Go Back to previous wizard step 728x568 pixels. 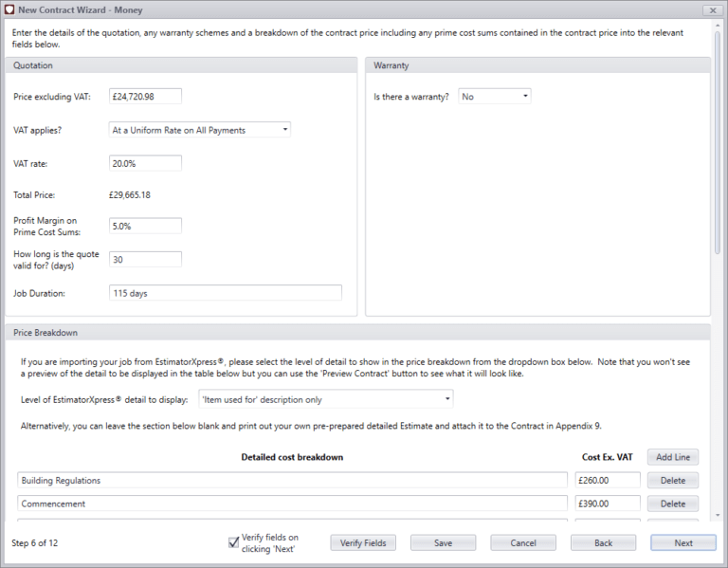click(603, 543)
